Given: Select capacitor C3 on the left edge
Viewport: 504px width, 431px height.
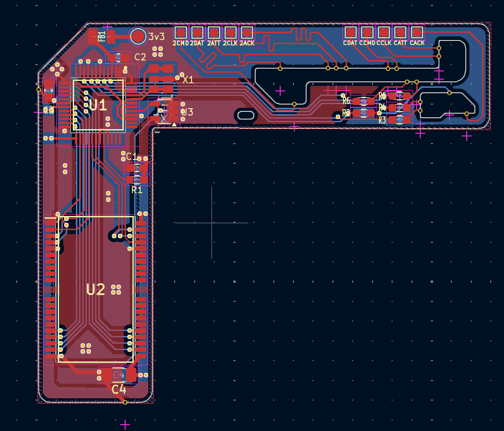Looking at the screenshot, I should tap(48, 90).
